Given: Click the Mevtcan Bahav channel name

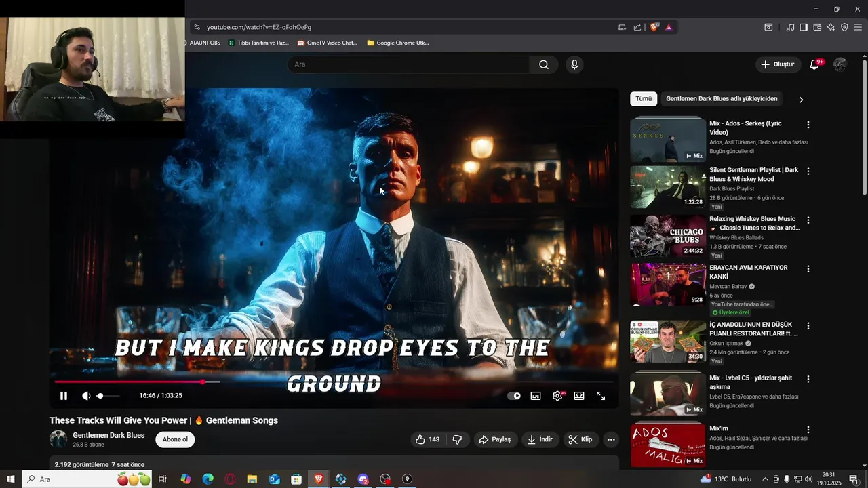Looking at the screenshot, I should (x=728, y=287).
